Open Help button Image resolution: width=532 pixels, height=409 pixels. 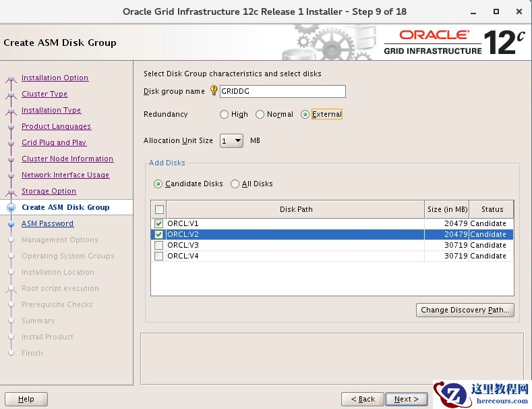[26, 399]
